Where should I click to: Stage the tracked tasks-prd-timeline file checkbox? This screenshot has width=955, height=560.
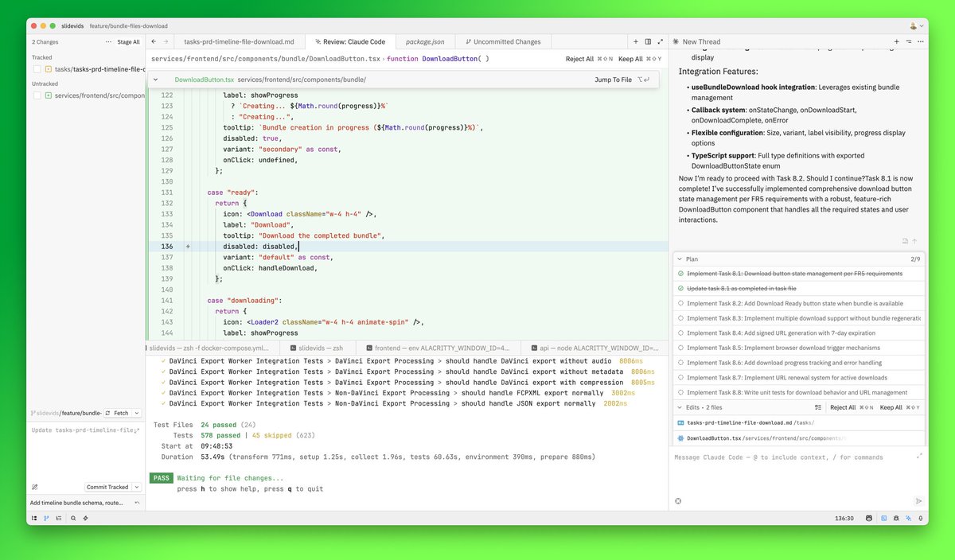37,69
